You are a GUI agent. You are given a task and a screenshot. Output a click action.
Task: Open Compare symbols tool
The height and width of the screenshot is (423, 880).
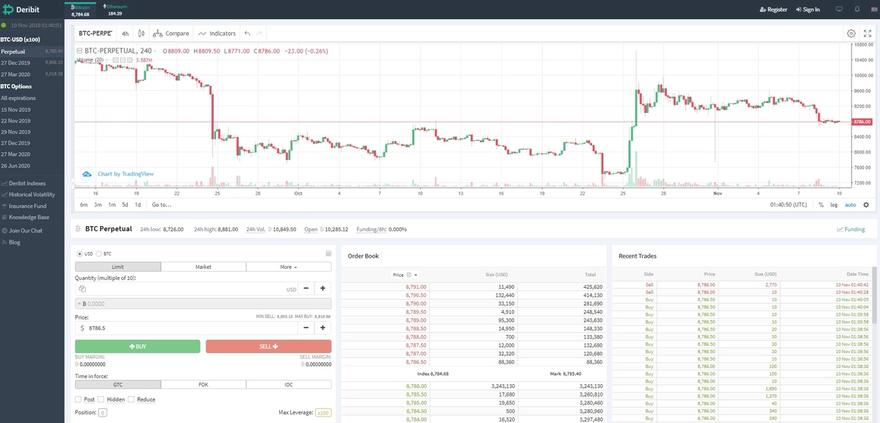(171, 34)
